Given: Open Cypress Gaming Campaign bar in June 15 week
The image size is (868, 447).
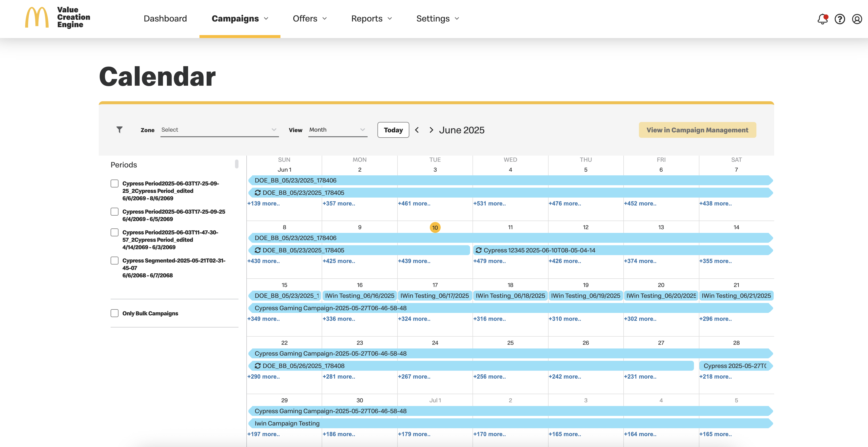Looking at the screenshot, I should pyautogui.click(x=511, y=308).
